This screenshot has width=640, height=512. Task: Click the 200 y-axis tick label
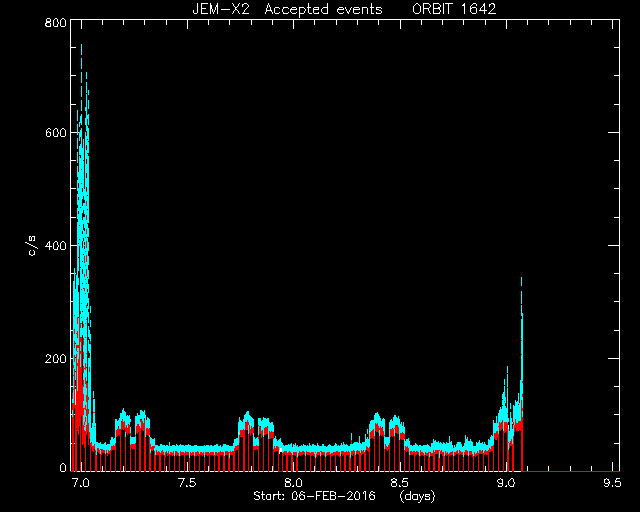[56, 359]
